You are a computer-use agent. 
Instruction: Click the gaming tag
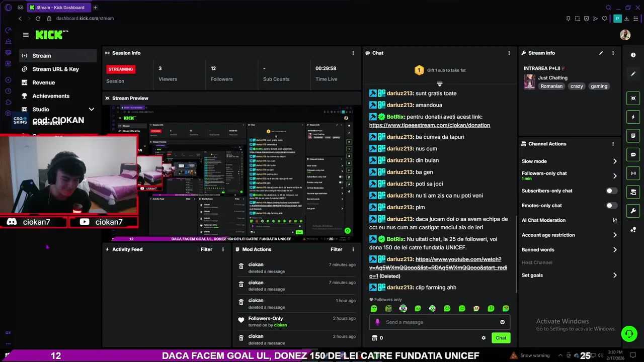[599, 86]
